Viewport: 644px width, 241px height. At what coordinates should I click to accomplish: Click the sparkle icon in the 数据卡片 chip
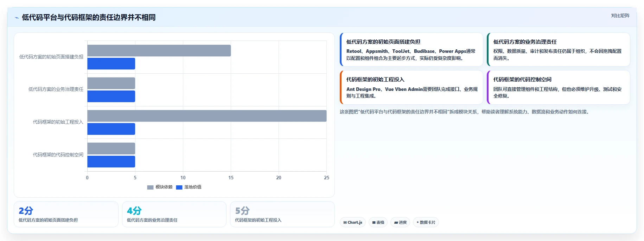417,222
